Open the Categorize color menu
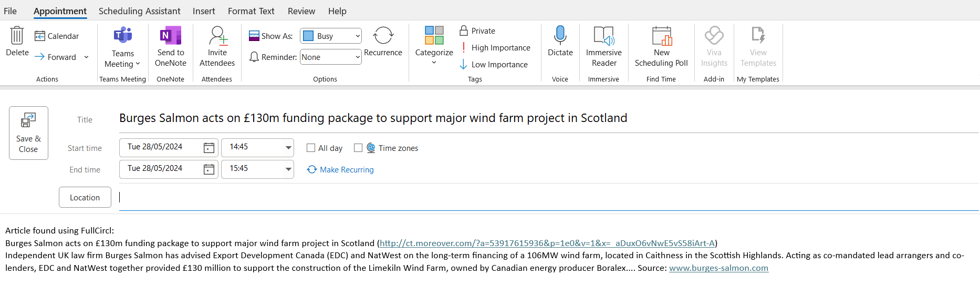 pyautogui.click(x=434, y=46)
